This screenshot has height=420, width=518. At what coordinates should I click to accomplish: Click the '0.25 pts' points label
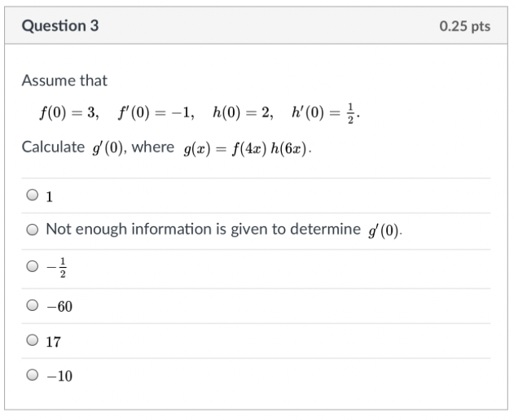click(464, 26)
